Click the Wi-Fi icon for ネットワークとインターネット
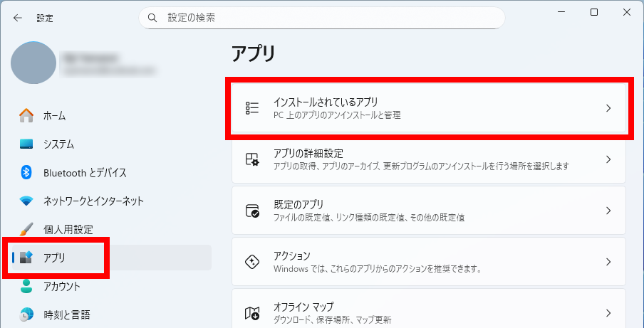 pos(26,201)
